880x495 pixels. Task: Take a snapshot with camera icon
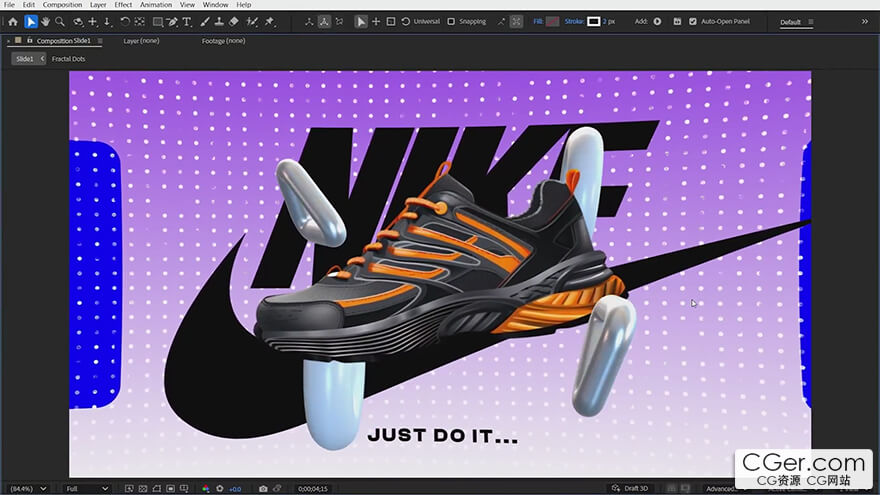pos(263,489)
